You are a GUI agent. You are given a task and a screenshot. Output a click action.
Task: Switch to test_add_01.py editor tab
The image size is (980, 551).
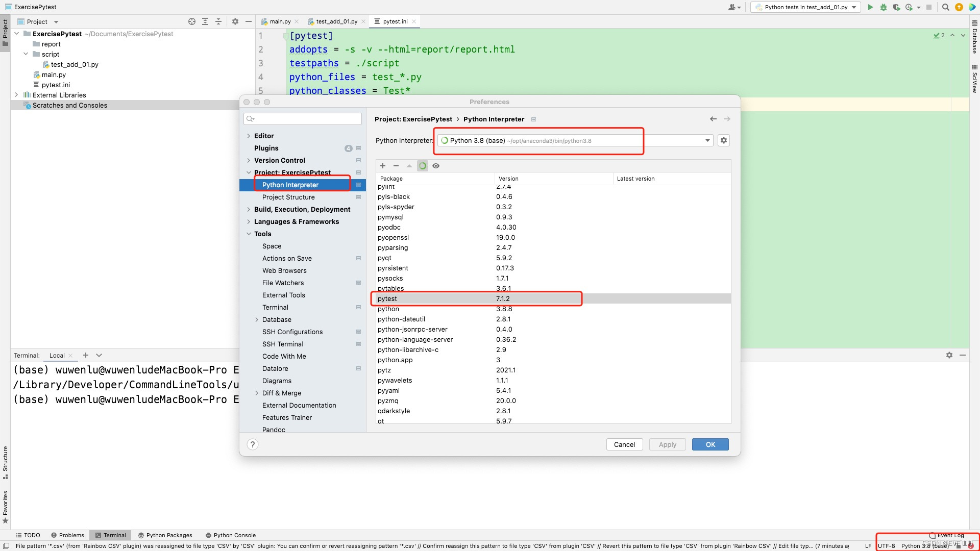click(336, 21)
